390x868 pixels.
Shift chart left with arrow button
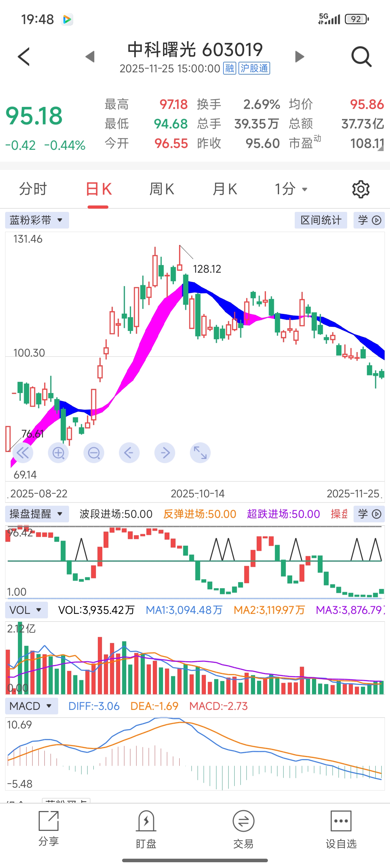pyautogui.click(x=129, y=453)
